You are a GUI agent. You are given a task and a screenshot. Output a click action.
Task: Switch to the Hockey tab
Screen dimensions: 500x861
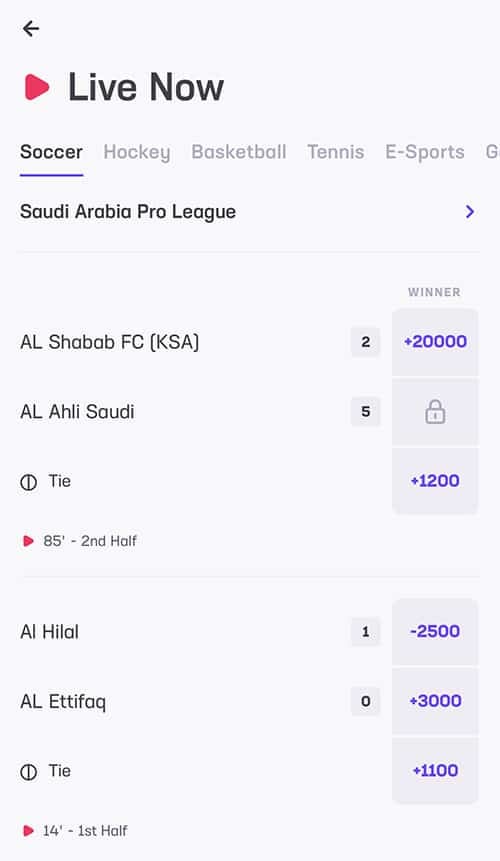point(137,152)
